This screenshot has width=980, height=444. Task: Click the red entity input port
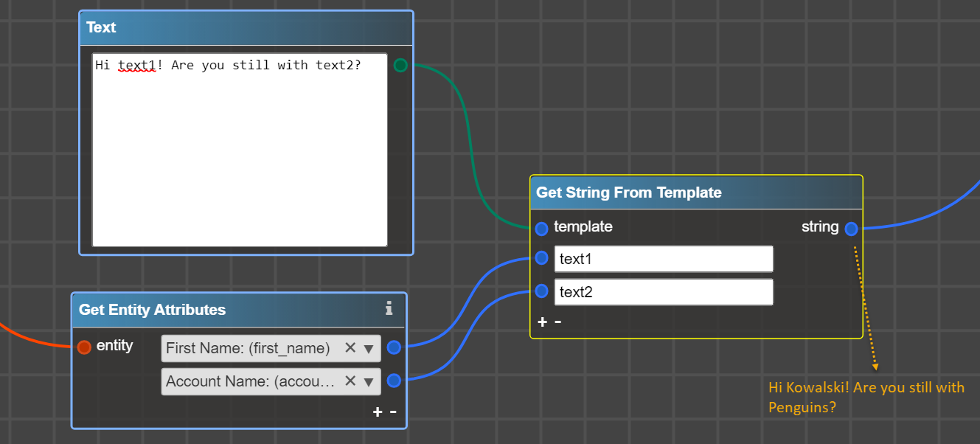coord(84,347)
